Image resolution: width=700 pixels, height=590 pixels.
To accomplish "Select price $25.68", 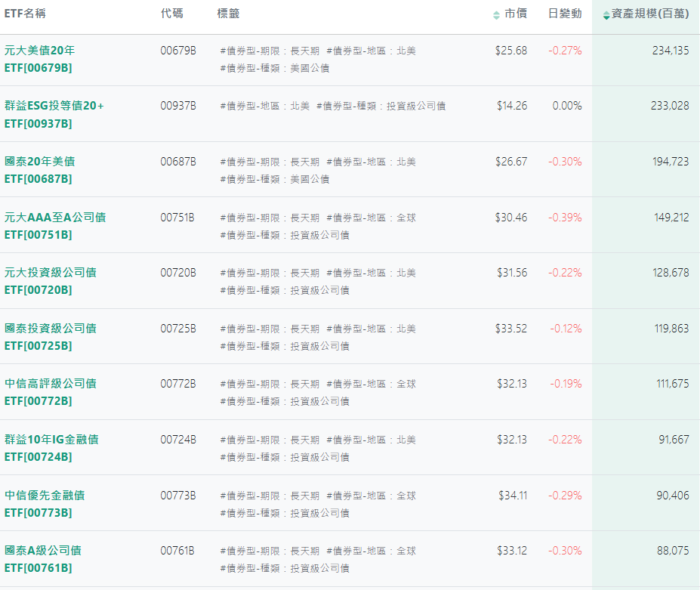I will point(511,51).
